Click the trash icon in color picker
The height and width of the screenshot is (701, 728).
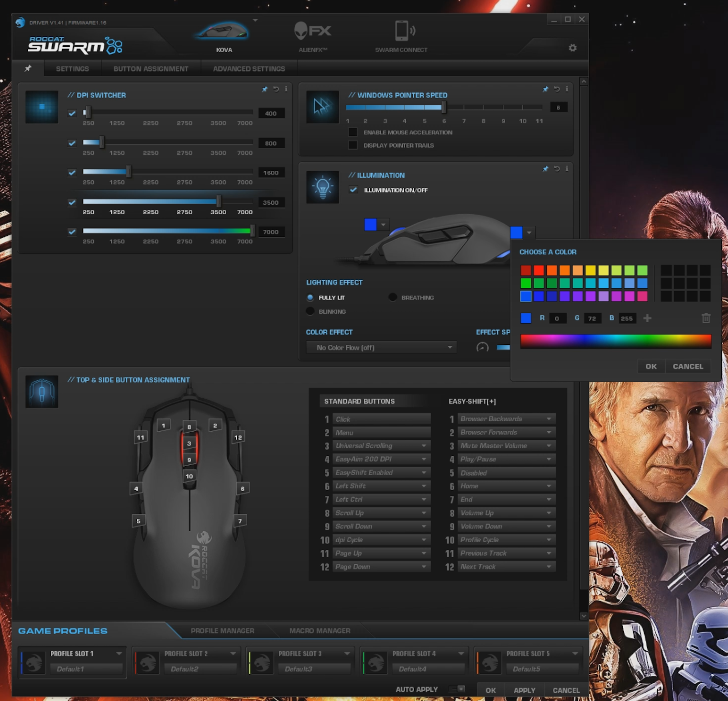pyautogui.click(x=706, y=318)
